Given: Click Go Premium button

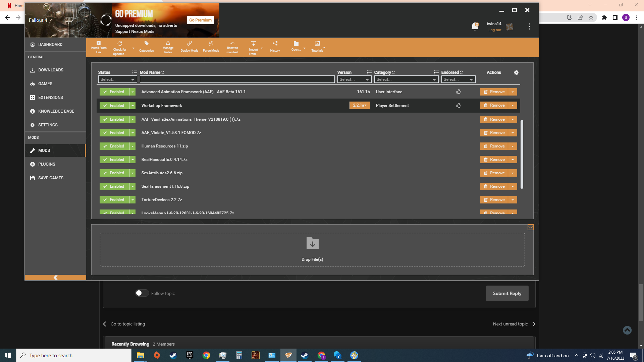Looking at the screenshot, I should point(200,20).
